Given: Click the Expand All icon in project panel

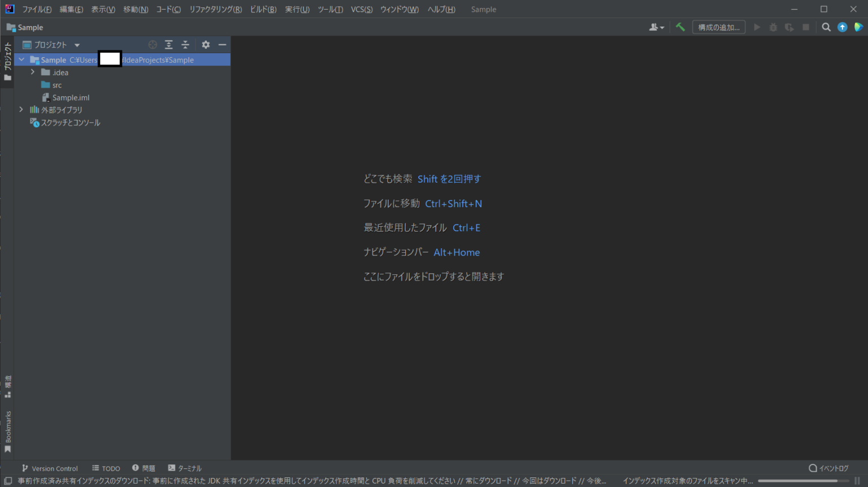Looking at the screenshot, I should [168, 44].
